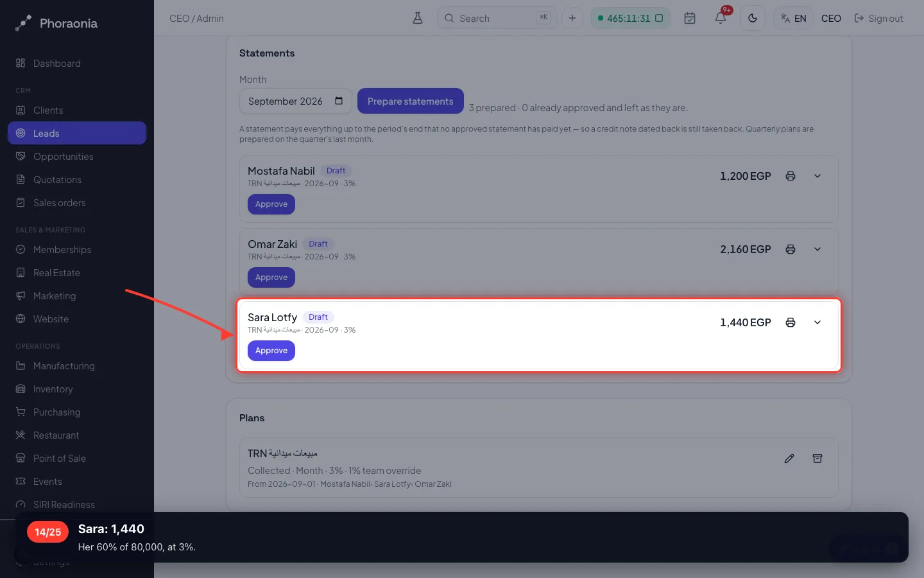Toggle dark mode moon icon

753,18
